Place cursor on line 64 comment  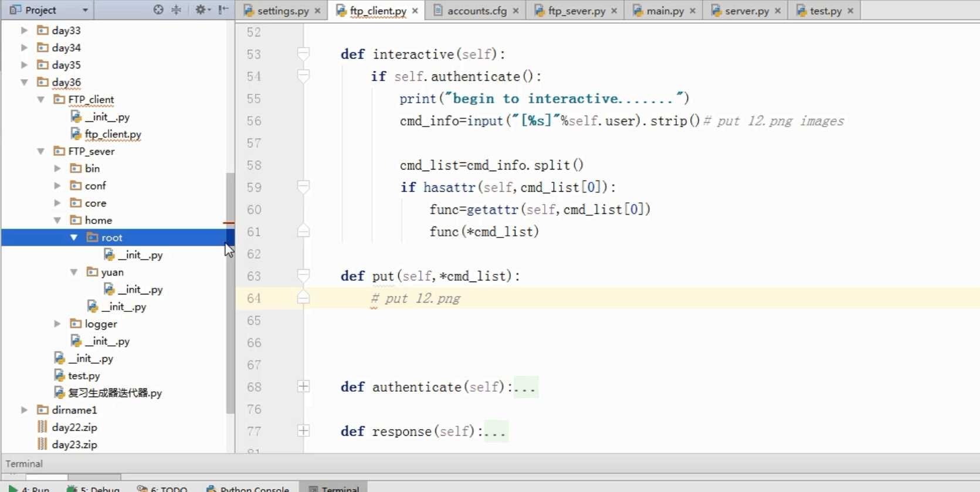click(x=416, y=298)
